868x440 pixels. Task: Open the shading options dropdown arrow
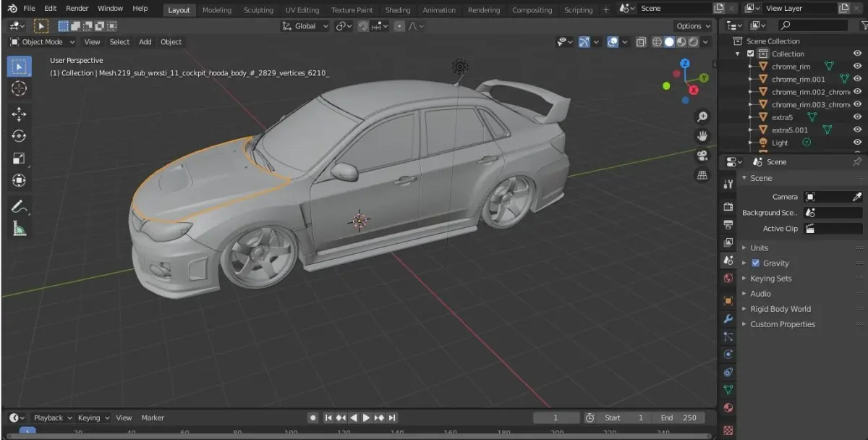tap(706, 42)
